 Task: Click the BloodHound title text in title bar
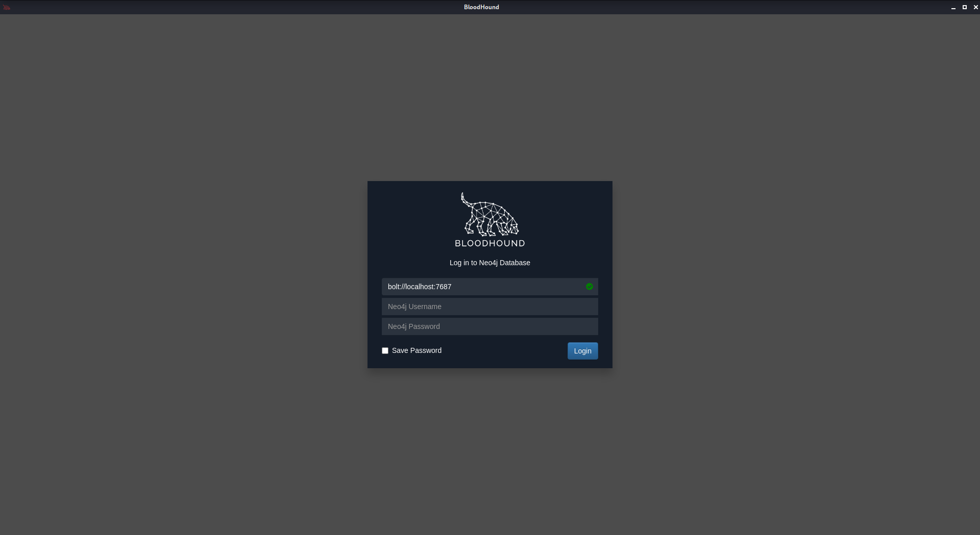point(481,7)
